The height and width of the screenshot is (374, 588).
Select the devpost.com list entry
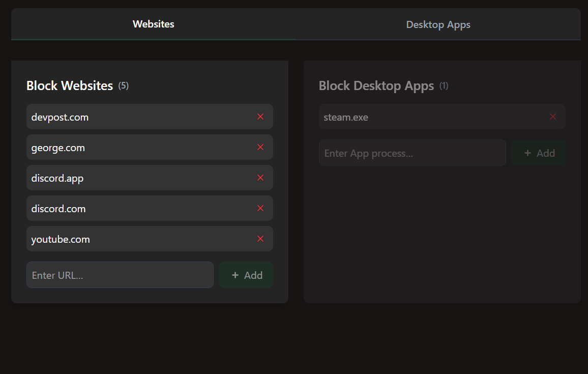point(150,117)
